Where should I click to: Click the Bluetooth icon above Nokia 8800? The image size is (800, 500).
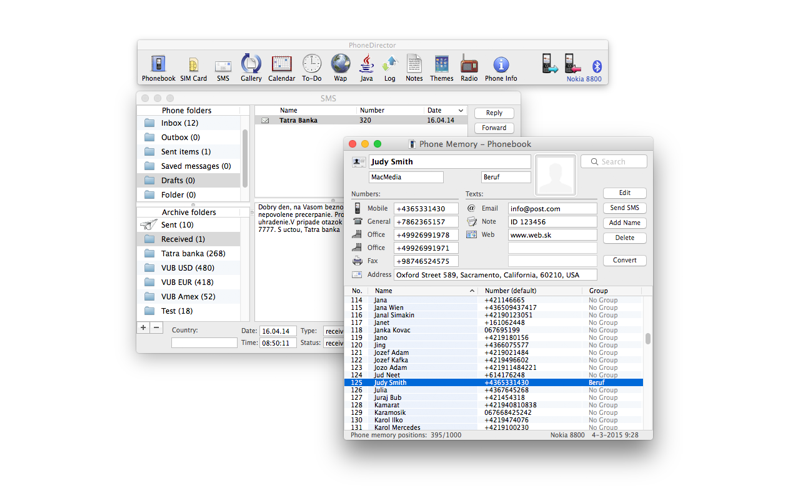coord(597,66)
